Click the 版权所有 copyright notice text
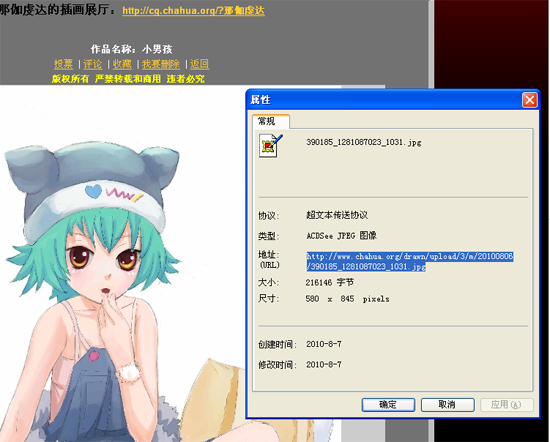 coord(128,79)
